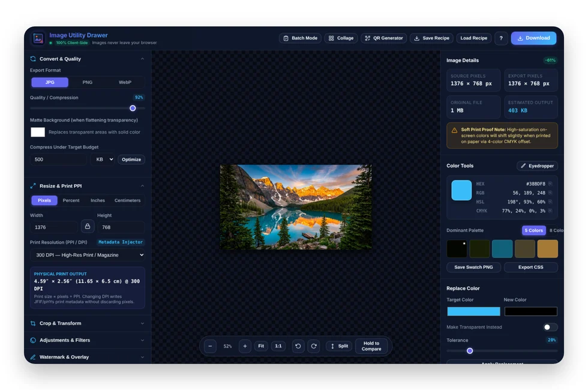The height and width of the screenshot is (390, 588).
Task: Click the Resize & Print PPI section icon
Action: coord(33,186)
